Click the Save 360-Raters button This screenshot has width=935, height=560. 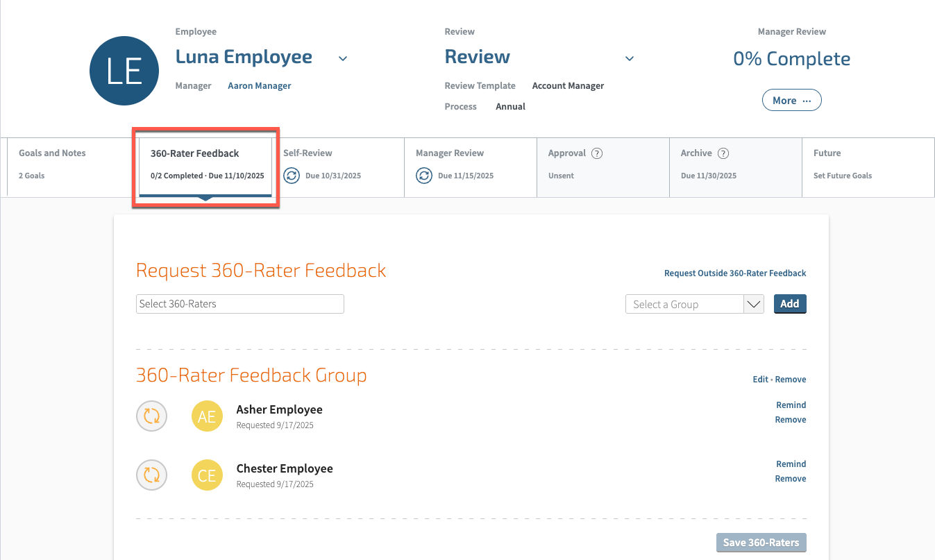(x=761, y=543)
